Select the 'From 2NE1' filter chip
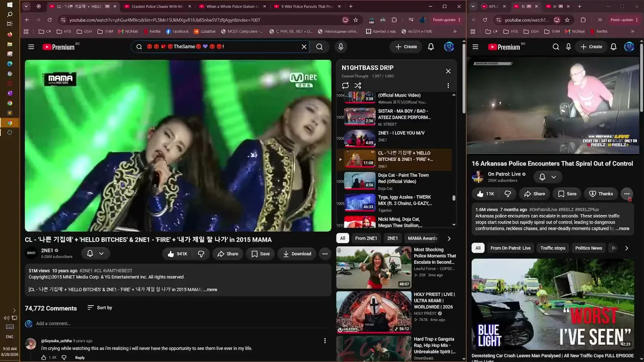Screen dimensions: 644x362 [x=366, y=238]
